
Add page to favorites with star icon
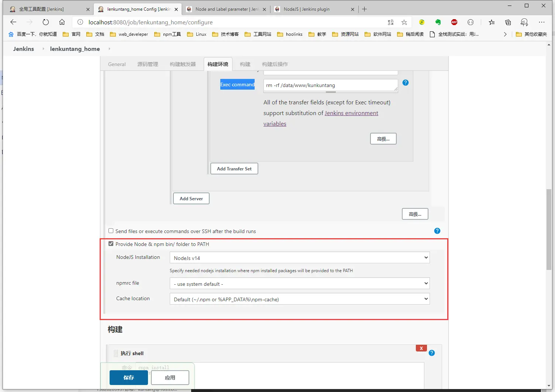tap(404, 22)
